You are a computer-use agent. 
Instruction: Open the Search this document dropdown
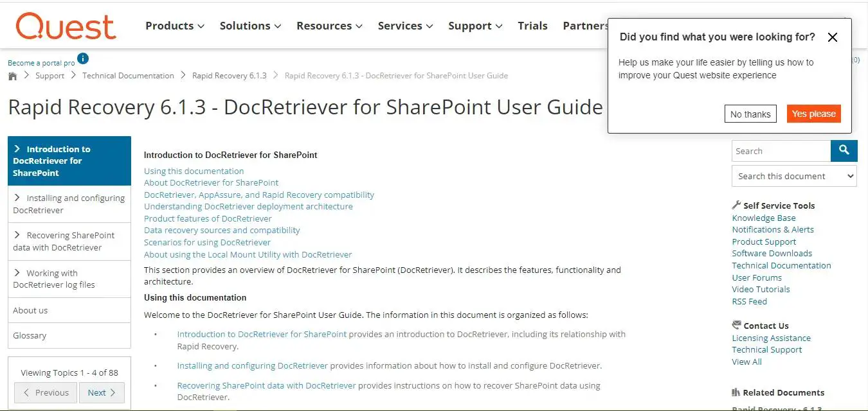pos(794,176)
